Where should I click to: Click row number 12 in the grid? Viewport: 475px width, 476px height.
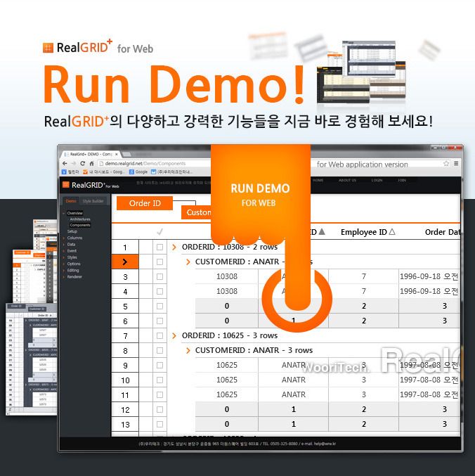click(125, 409)
